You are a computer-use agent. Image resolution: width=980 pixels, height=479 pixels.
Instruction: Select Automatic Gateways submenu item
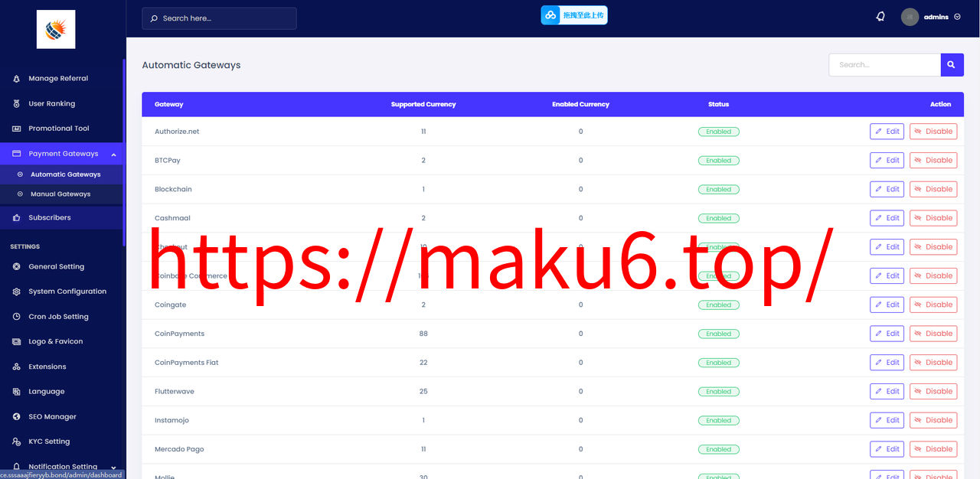(65, 174)
